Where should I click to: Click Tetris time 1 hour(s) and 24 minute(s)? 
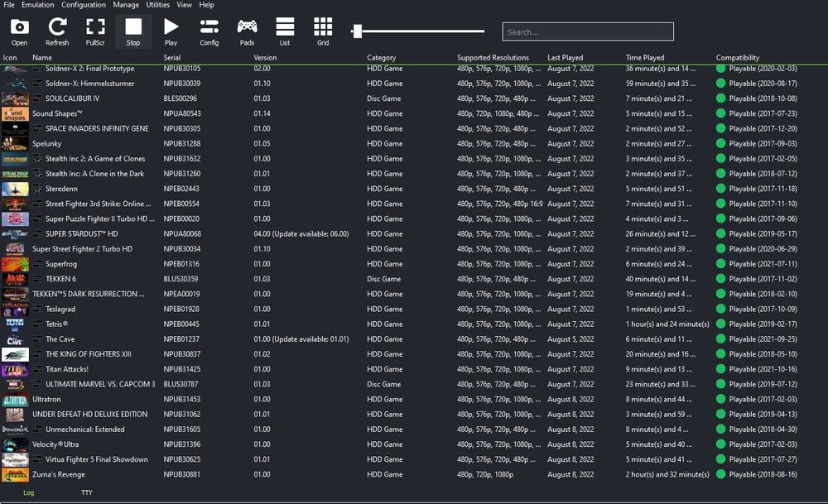[x=667, y=324]
